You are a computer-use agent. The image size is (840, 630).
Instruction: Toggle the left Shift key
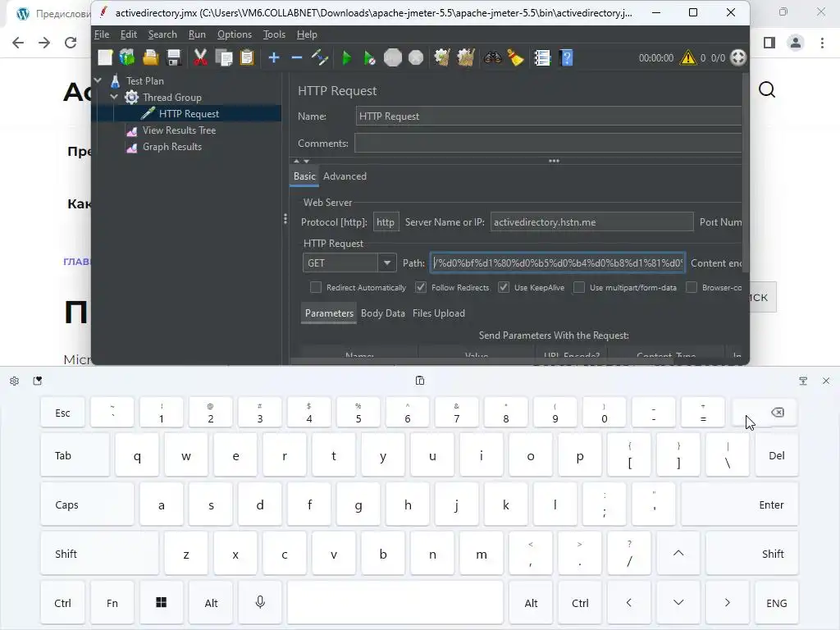click(x=99, y=554)
